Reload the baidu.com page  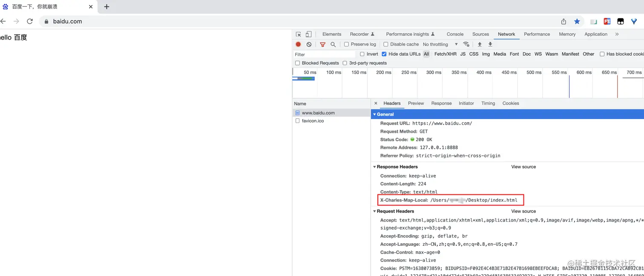point(30,21)
